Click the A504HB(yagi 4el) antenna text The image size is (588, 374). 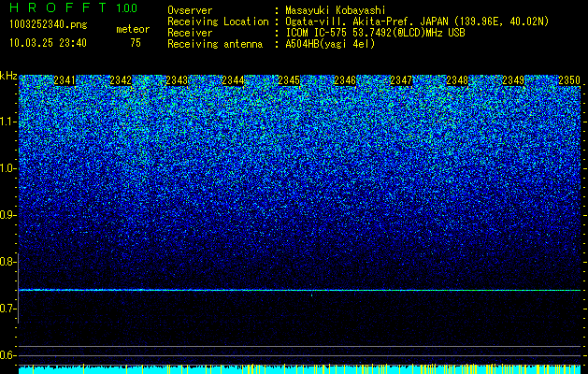(330, 44)
